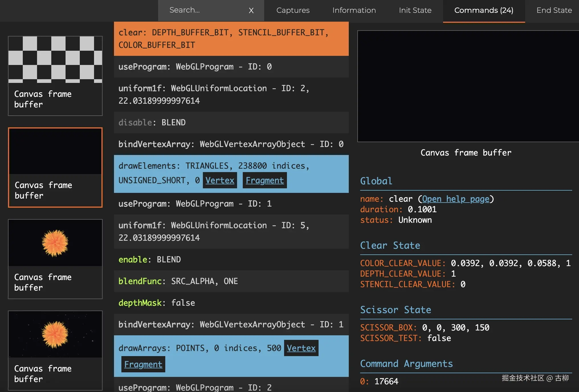Open Vertex shader link in drawArrays command
579x392 pixels.
click(x=301, y=348)
